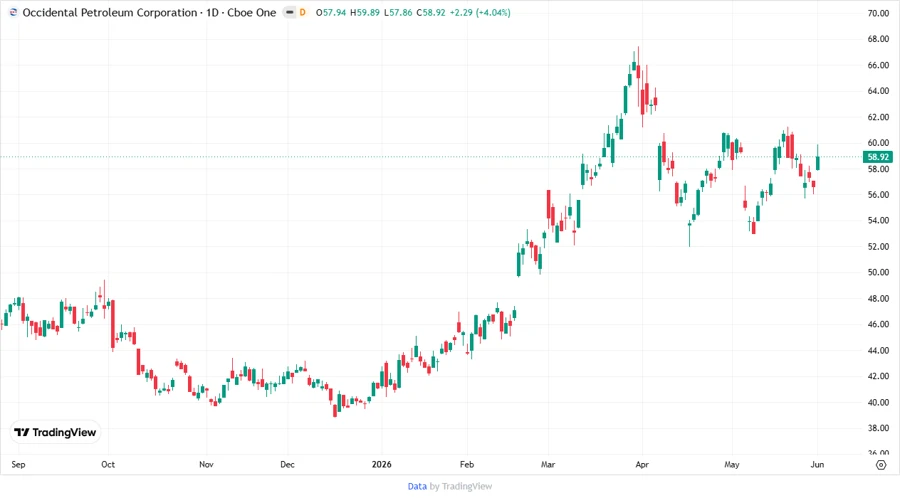900x498 pixels.
Task: Click the Feb label on time axis
Action: click(467, 464)
